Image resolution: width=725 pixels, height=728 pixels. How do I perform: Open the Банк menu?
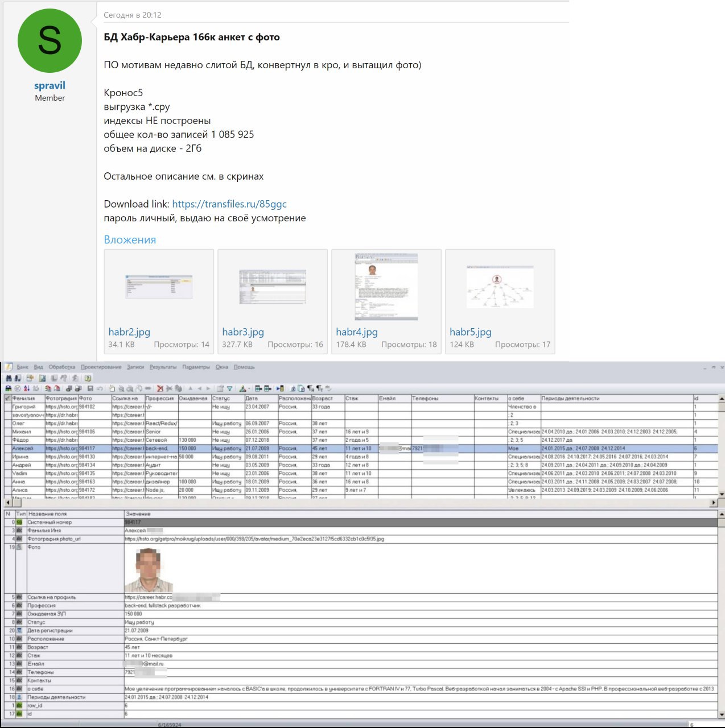[x=23, y=367]
